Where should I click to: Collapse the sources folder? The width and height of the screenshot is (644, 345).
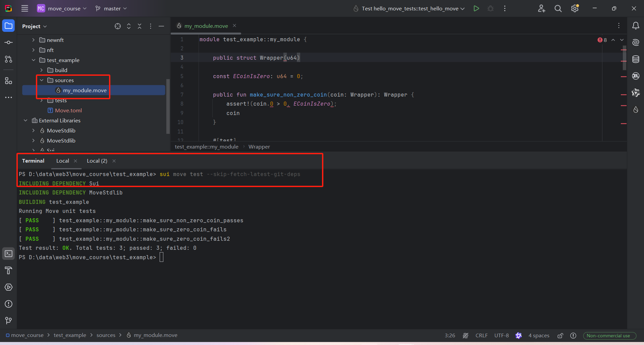[42, 80]
